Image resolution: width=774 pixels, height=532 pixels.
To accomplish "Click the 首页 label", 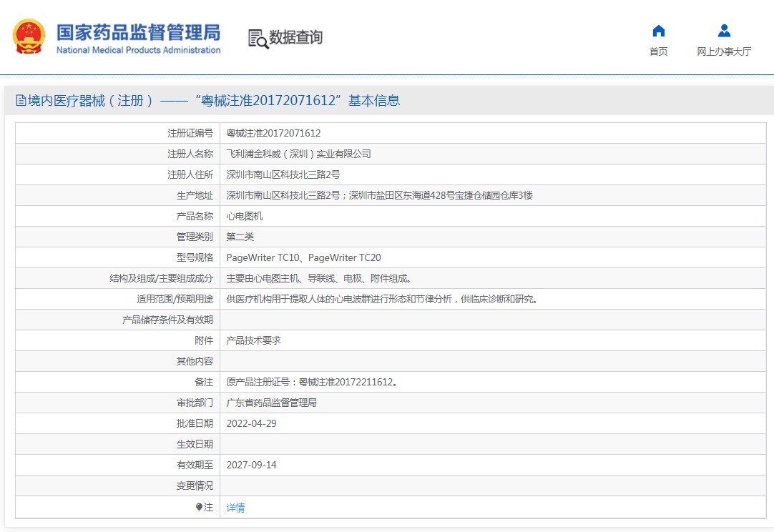I will [x=659, y=51].
